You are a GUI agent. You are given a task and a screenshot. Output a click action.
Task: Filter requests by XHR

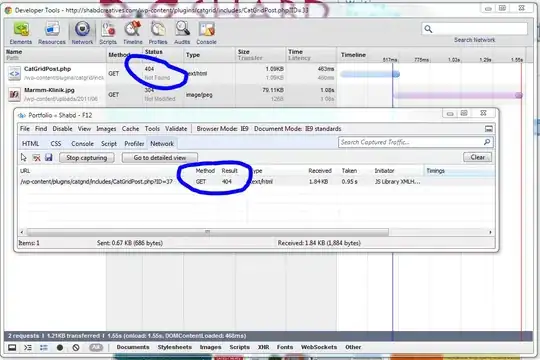(x=263, y=347)
